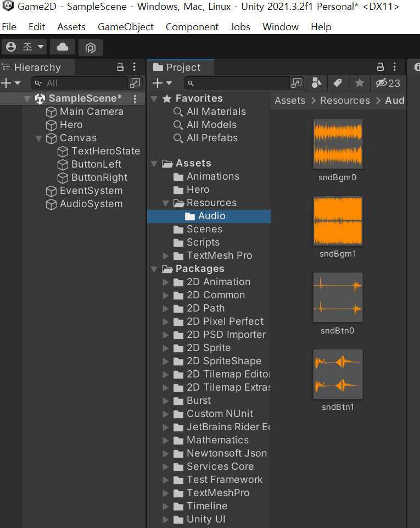420x528 pixels.
Task: Click the Hierarchy search-by-type icon
Action: pyautogui.click(x=135, y=83)
